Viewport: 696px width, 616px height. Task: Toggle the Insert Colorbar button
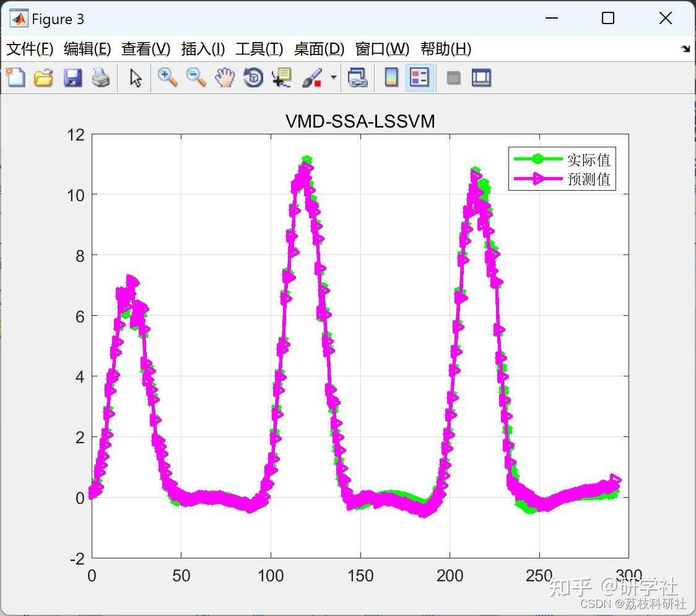coord(391,77)
